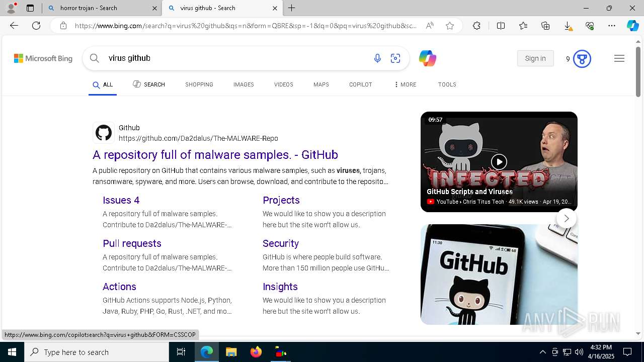The image size is (644, 362).
Task: Select the SHOPPING tab
Action: pyautogui.click(x=199, y=84)
